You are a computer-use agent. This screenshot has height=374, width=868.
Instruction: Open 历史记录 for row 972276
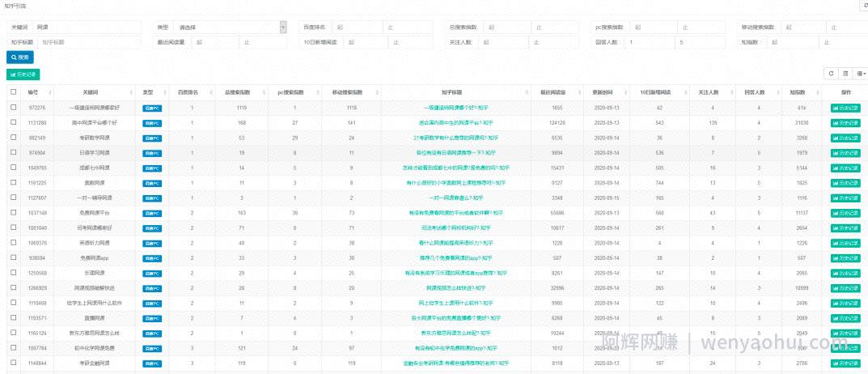[845, 108]
